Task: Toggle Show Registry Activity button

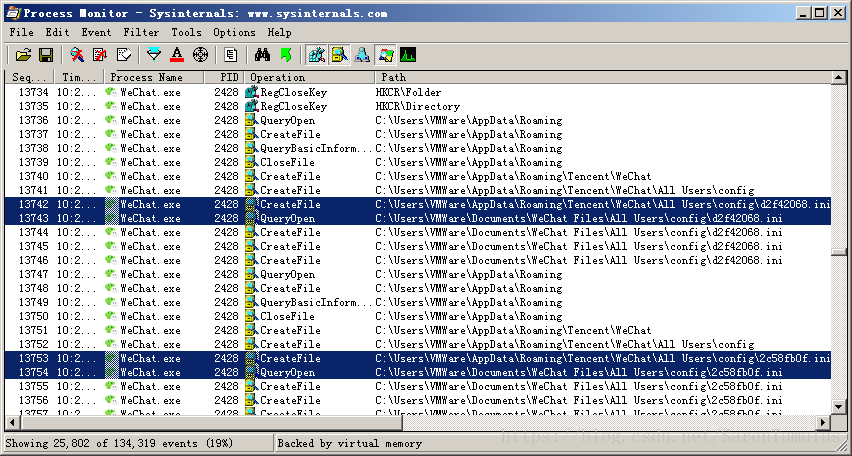Action: 316,55
